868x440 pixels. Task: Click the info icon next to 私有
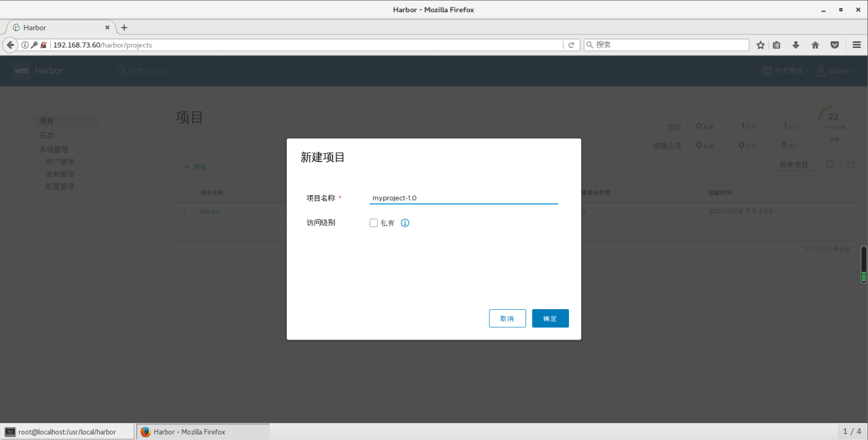(405, 222)
